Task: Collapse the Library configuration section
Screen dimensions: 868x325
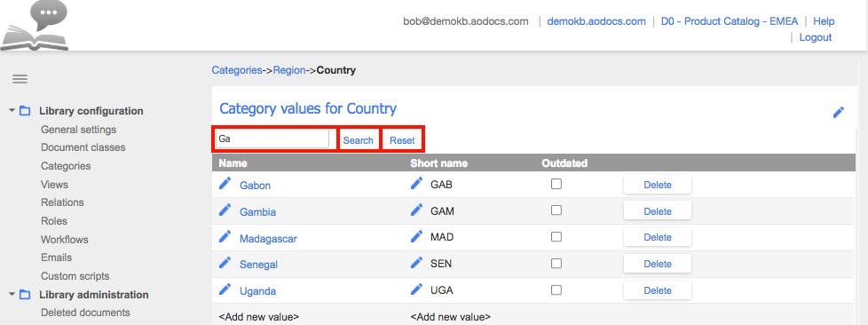Action: click(12, 111)
